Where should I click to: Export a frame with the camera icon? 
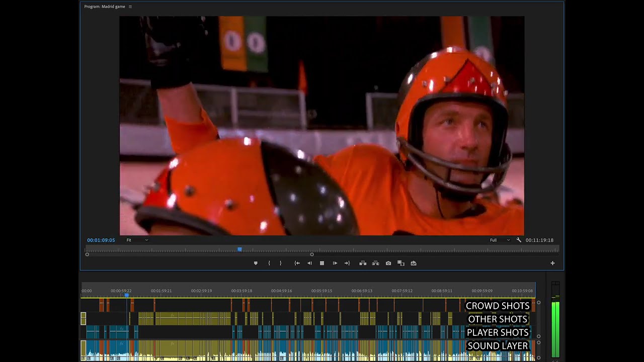click(388, 263)
